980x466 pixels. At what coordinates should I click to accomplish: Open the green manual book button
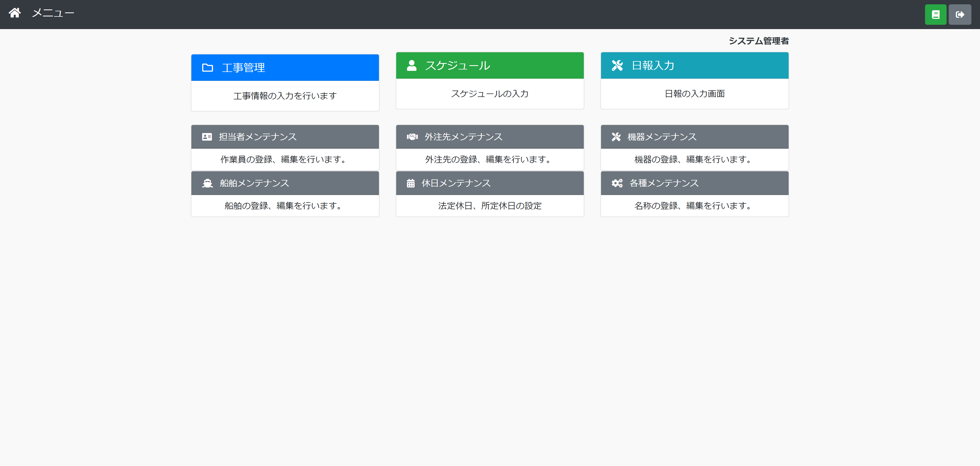coord(936,15)
